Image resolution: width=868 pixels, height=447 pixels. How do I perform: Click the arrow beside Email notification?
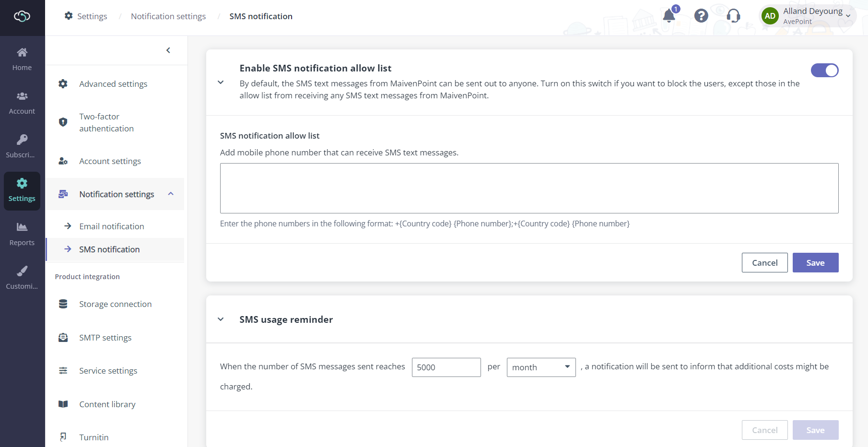(x=68, y=226)
